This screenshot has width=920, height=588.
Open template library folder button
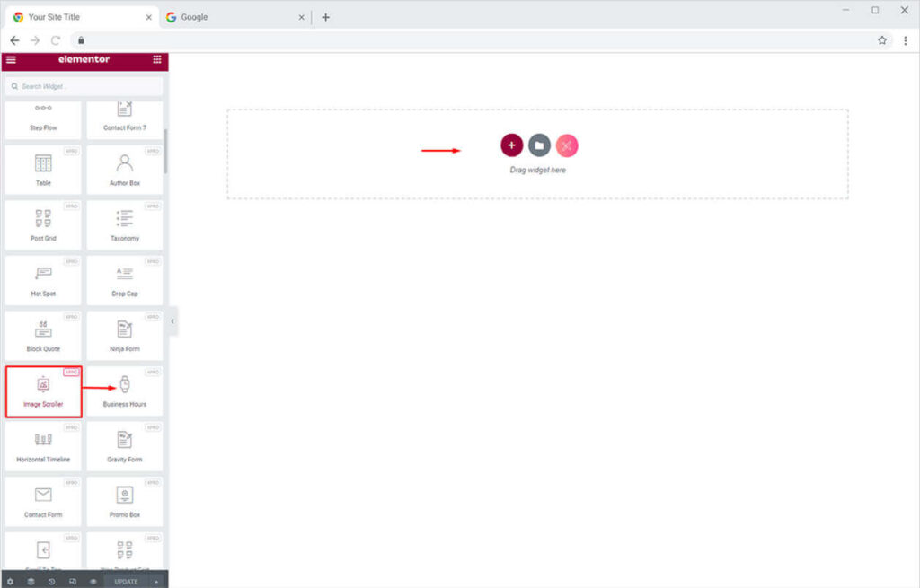coord(539,145)
